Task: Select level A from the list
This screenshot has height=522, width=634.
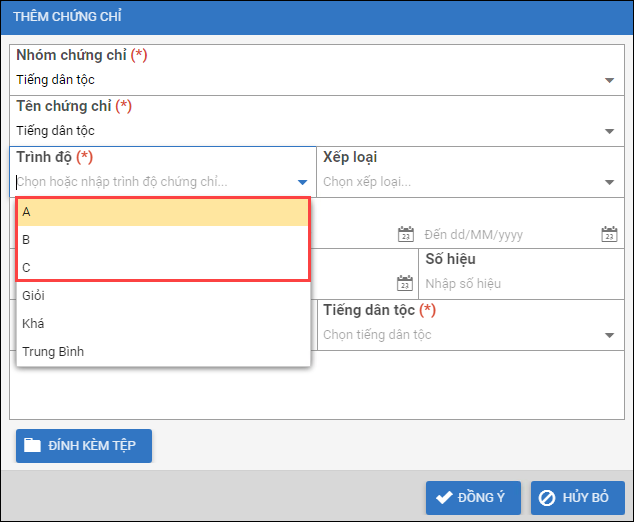Action: point(163,212)
